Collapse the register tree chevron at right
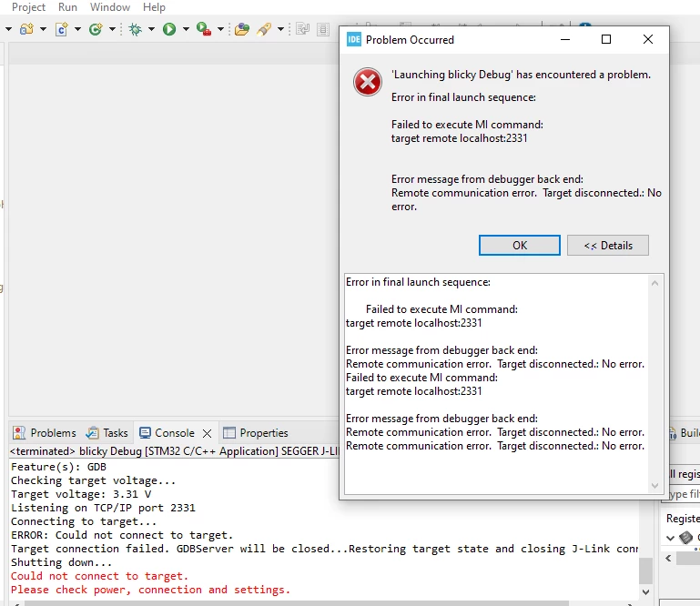The height and width of the screenshot is (606, 700). (x=670, y=538)
